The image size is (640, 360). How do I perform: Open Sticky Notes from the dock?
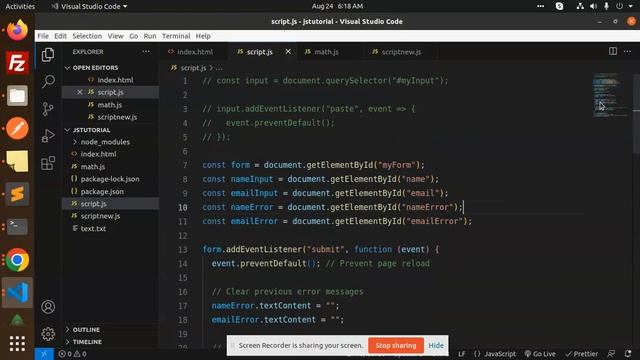pyautogui.click(x=17, y=161)
